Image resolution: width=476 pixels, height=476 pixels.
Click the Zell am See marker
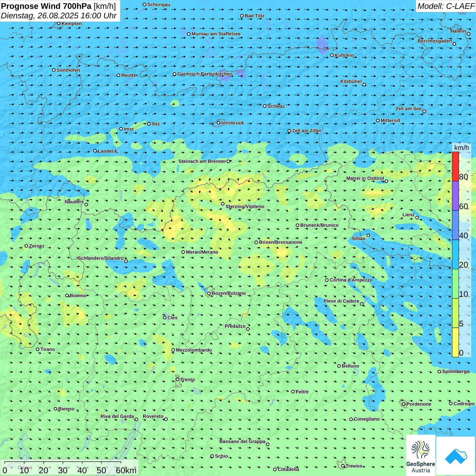point(424,111)
